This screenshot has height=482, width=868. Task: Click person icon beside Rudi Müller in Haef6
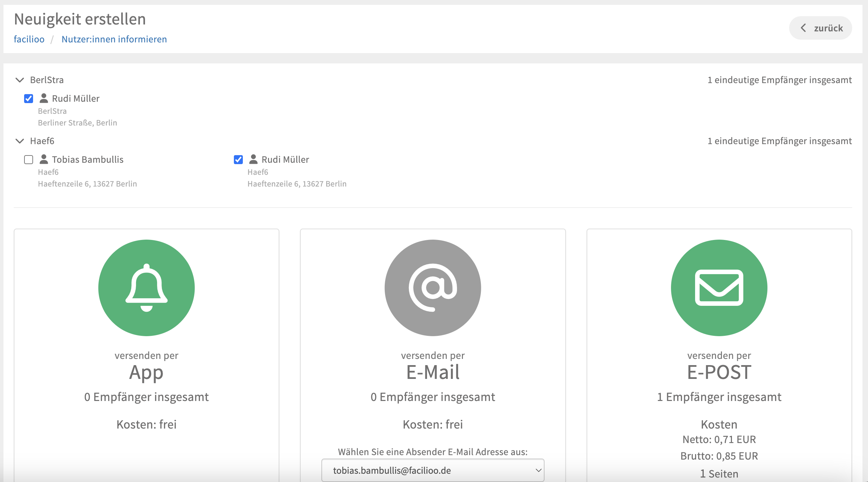point(253,159)
